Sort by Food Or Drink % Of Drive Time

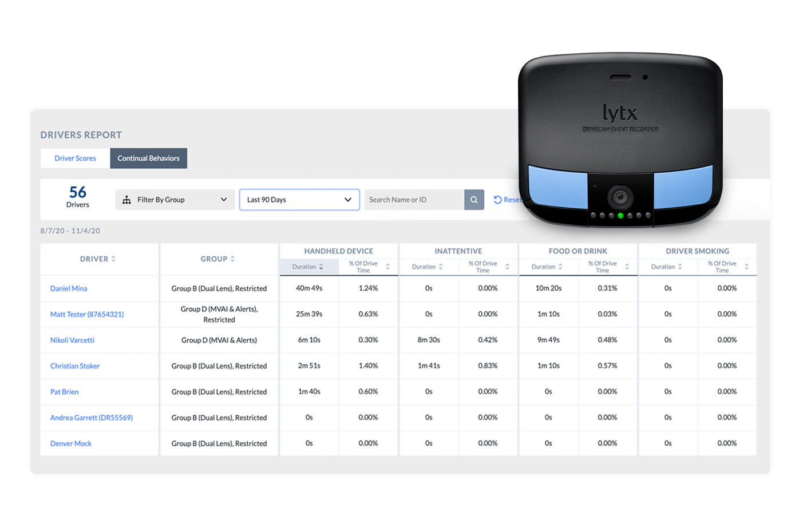pos(608,267)
